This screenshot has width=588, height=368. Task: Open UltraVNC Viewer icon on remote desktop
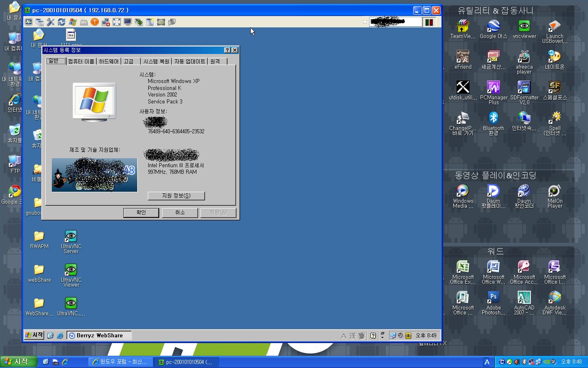(71, 275)
